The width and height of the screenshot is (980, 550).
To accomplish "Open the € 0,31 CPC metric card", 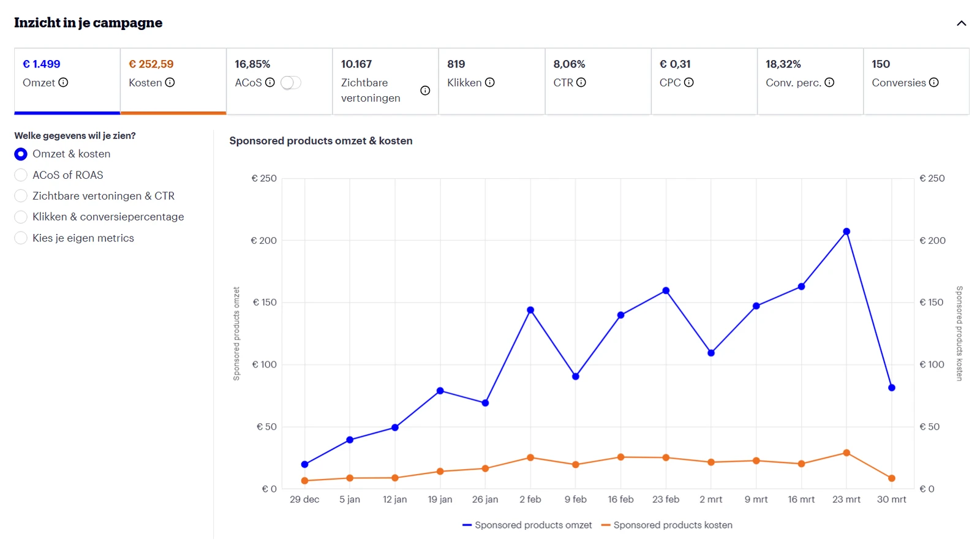I will [x=704, y=81].
